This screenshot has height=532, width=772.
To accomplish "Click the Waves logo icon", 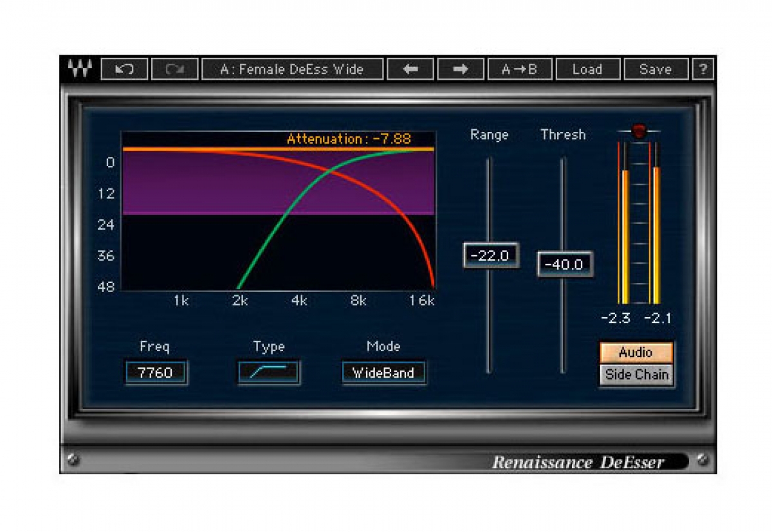I will click(81, 69).
